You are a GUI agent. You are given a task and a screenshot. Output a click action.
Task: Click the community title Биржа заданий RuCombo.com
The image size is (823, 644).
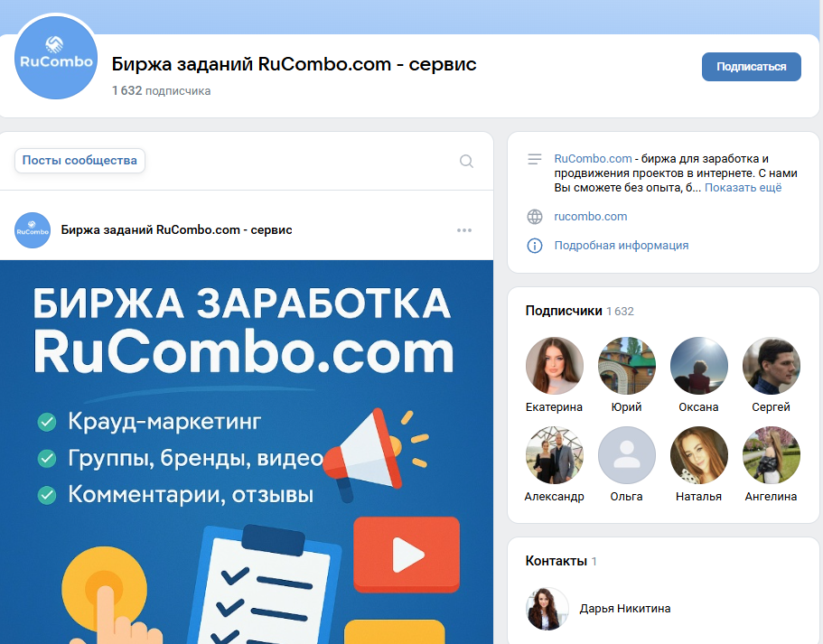tap(294, 64)
